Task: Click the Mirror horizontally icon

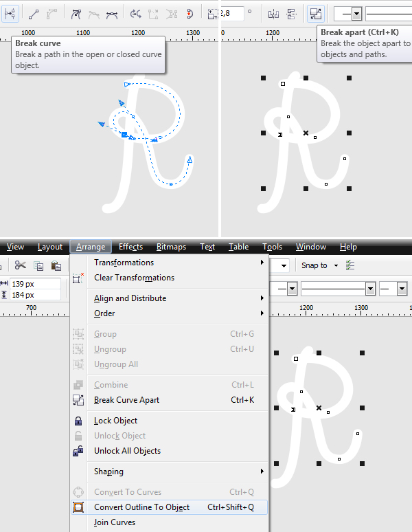Action: pos(273,14)
